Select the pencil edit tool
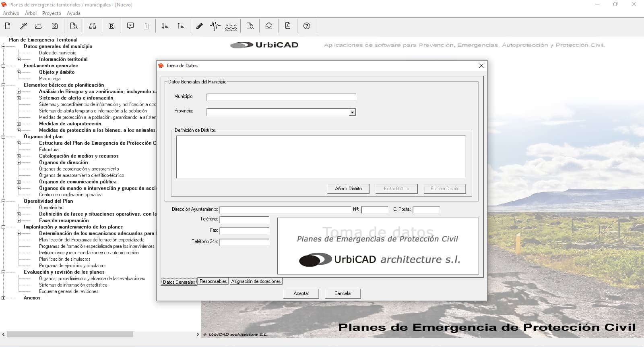The image size is (644, 347). click(199, 26)
